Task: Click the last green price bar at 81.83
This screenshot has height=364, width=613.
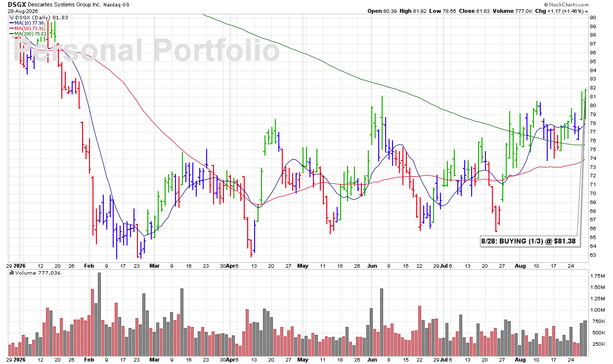Action: (x=585, y=104)
